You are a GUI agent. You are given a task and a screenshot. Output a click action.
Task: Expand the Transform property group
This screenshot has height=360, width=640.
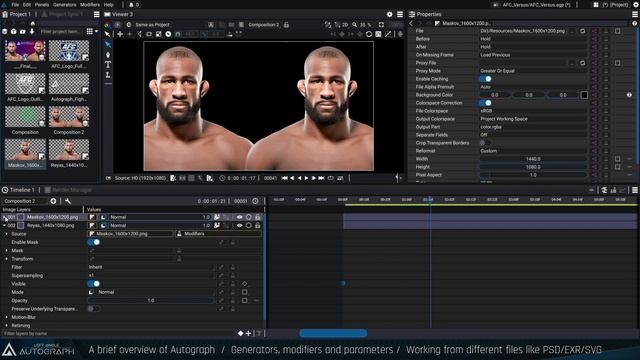pyautogui.click(x=7, y=259)
